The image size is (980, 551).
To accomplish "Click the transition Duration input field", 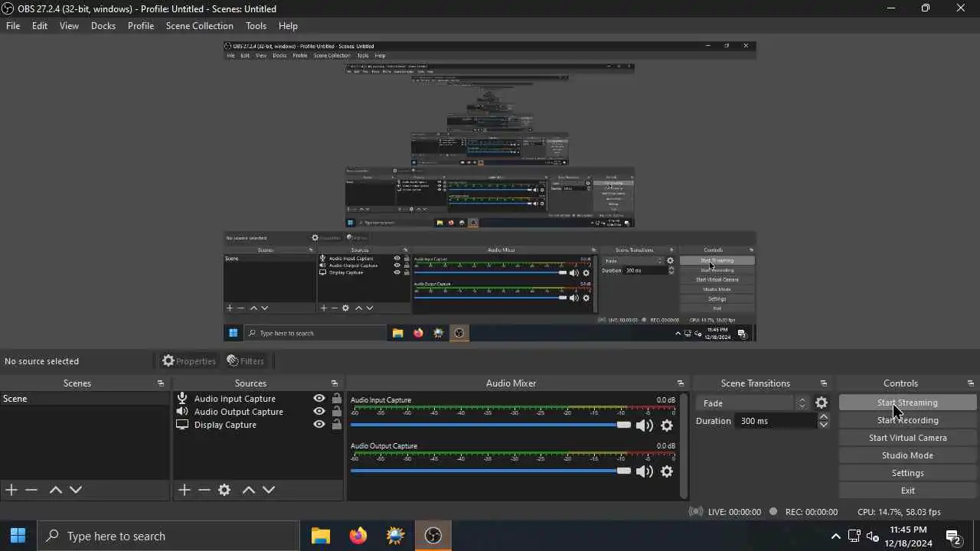I will [776, 421].
